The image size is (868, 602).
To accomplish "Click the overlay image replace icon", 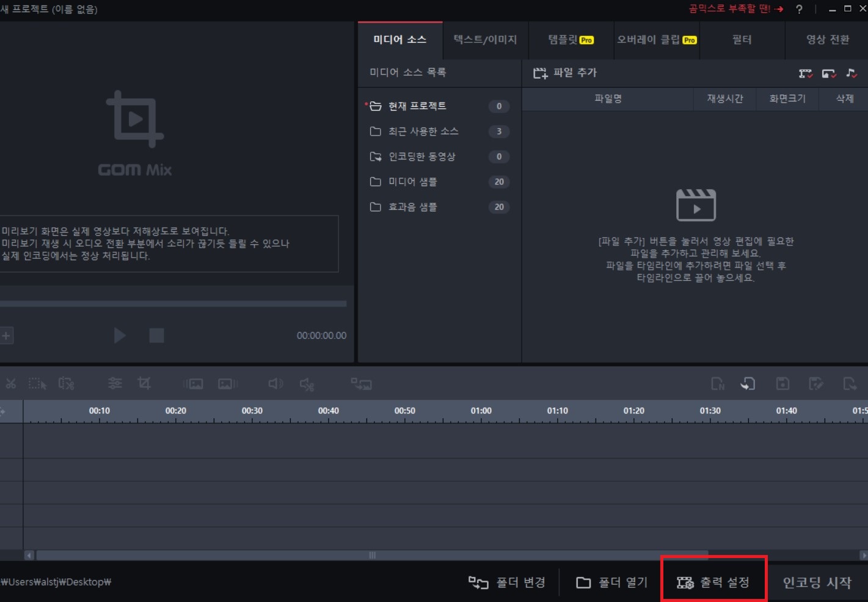I will coord(361,384).
